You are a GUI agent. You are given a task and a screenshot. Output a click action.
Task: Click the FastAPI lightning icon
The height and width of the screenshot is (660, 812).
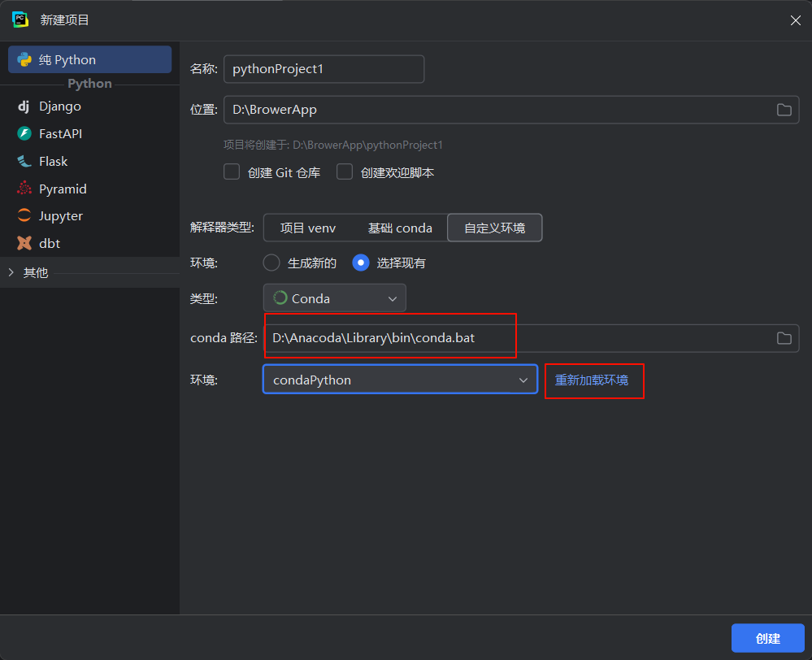coord(24,133)
